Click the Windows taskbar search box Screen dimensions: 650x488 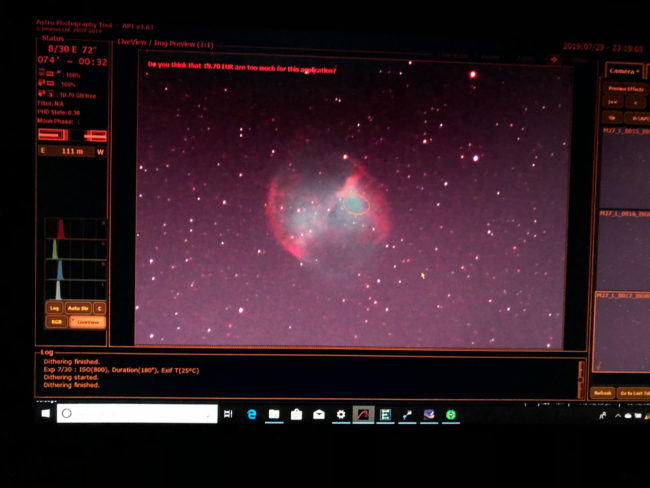137,413
